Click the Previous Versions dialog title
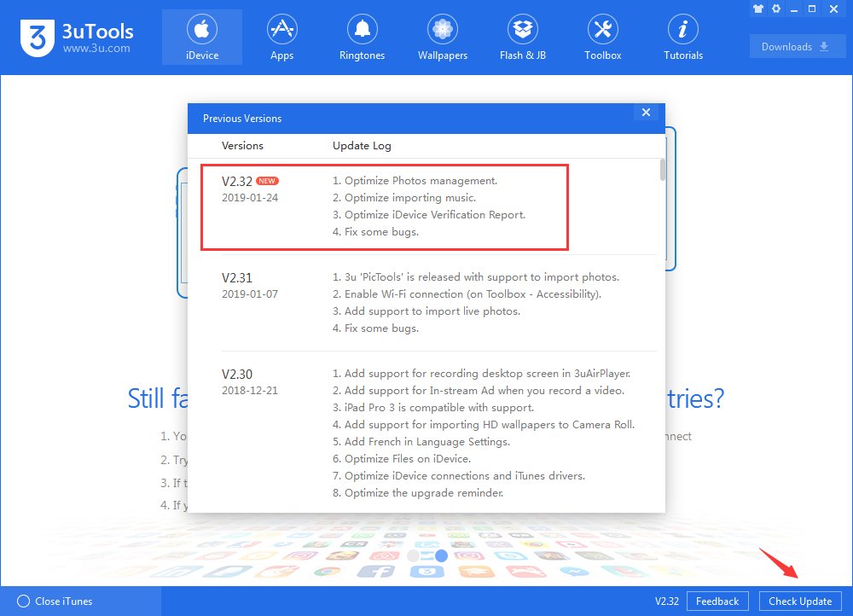This screenshot has width=853, height=616. [x=242, y=119]
